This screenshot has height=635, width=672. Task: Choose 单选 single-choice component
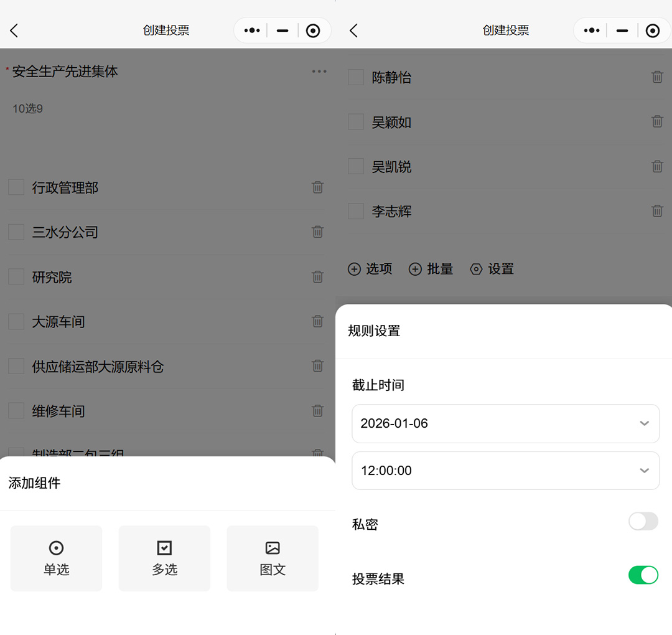click(57, 558)
